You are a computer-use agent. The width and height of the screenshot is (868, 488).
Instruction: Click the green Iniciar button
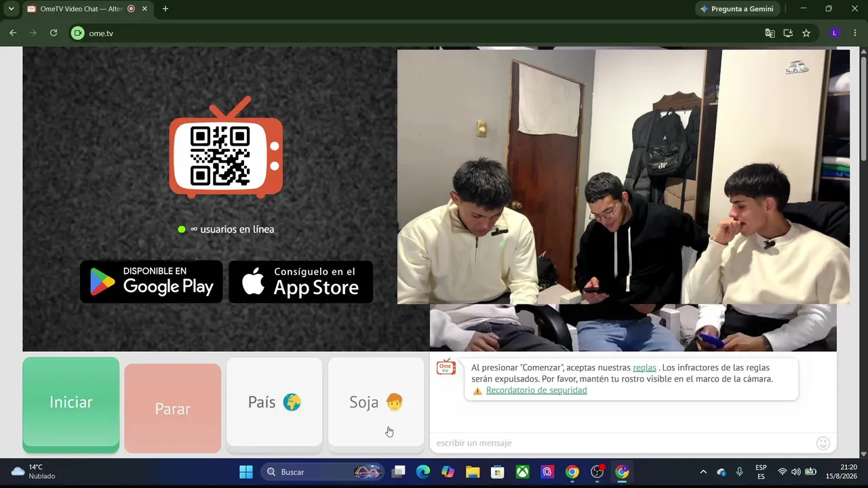point(71,405)
